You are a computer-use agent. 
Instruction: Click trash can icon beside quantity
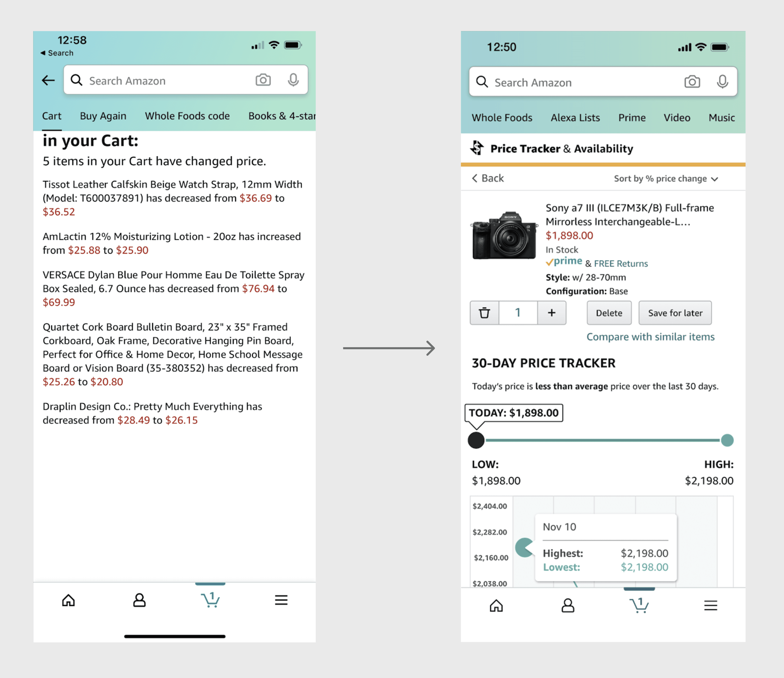484,313
